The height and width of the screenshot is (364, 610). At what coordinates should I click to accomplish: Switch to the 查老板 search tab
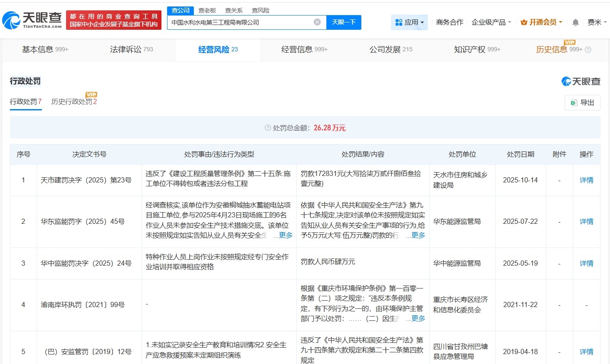(x=206, y=10)
